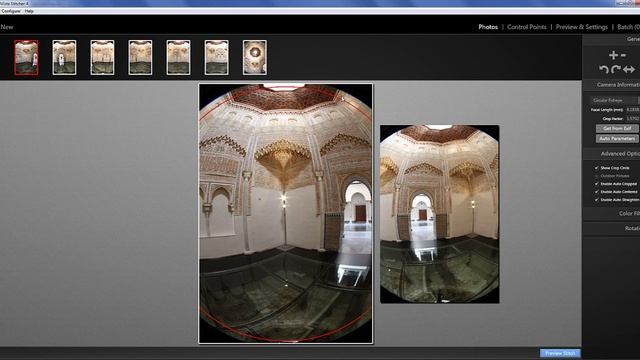Image resolution: width=640 pixels, height=360 pixels.
Task: Select the fifth photo thumbnail
Action: [178, 58]
